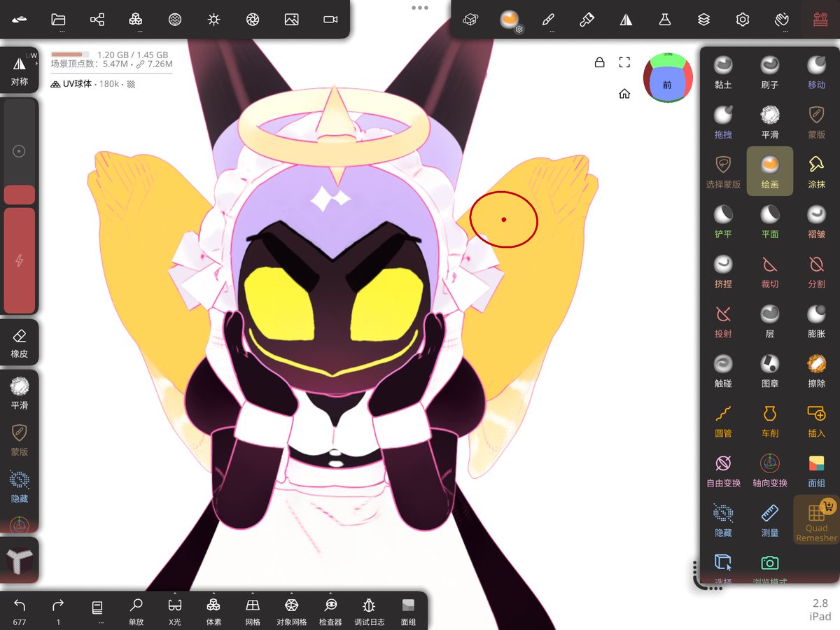Image resolution: width=840 pixels, height=630 pixels.
Task: Redo the undone action
Action: 58,611
